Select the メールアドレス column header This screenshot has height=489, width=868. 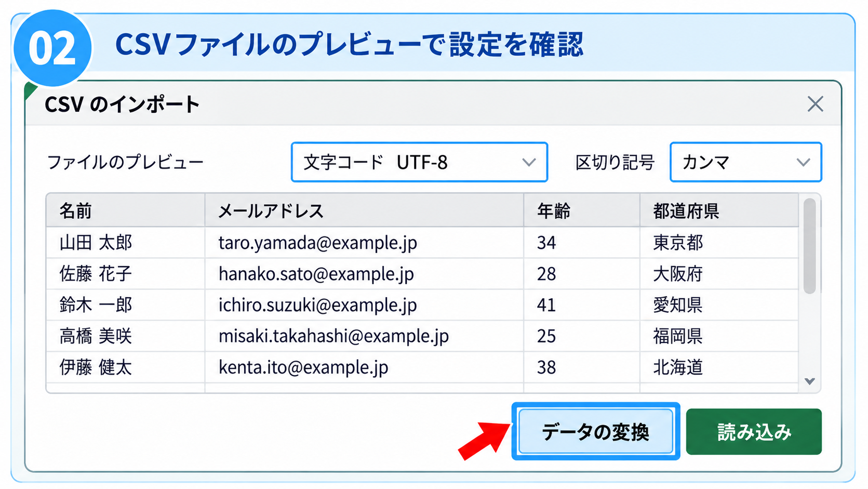[364, 210]
